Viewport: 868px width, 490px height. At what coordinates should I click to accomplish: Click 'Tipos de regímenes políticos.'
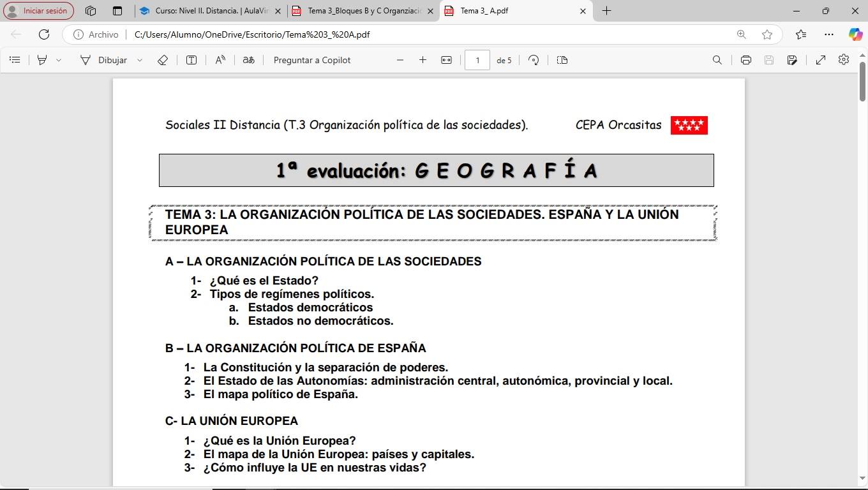click(292, 294)
